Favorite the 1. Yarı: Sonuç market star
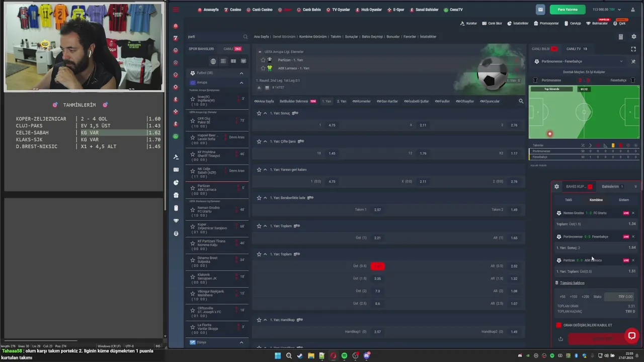 pos(259,113)
